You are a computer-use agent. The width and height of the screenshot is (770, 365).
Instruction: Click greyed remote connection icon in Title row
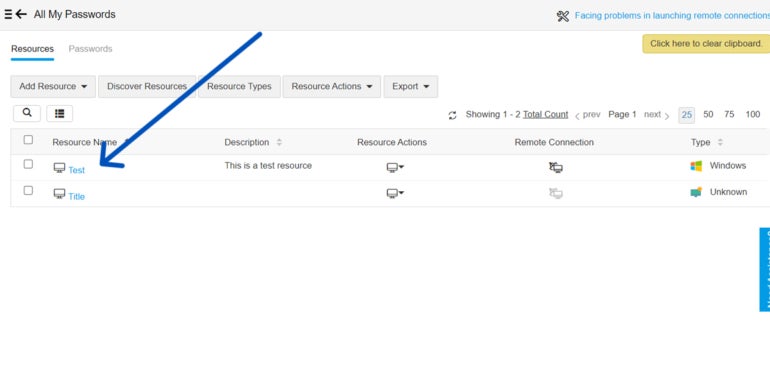(555, 194)
